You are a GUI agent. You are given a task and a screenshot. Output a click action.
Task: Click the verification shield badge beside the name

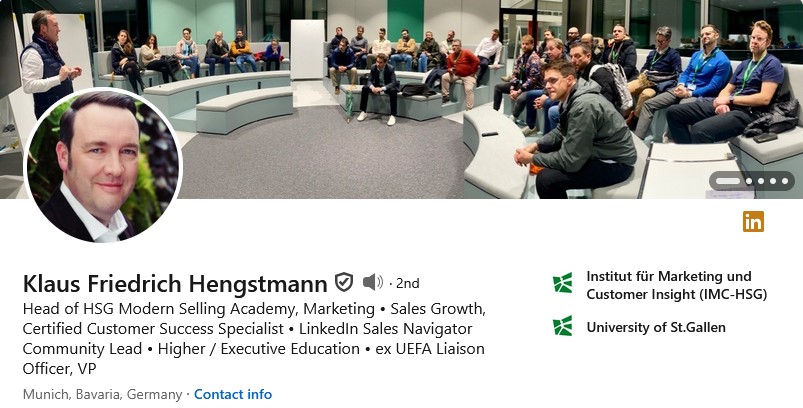pos(344,282)
